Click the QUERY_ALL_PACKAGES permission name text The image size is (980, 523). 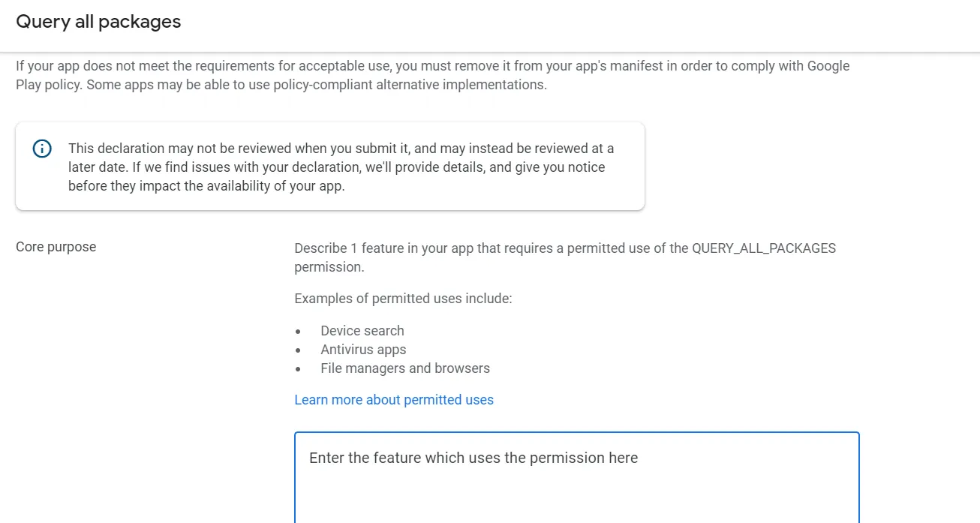(763, 248)
